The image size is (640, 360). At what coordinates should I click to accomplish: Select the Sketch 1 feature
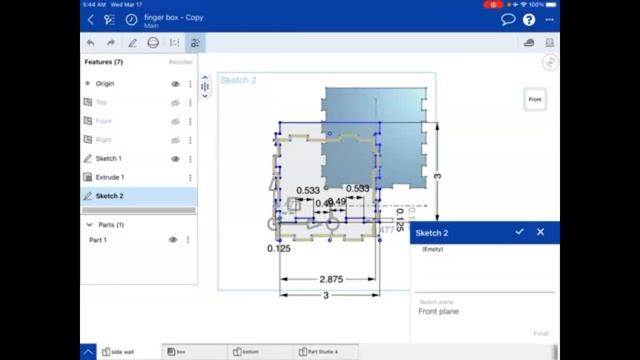tap(139, 159)
